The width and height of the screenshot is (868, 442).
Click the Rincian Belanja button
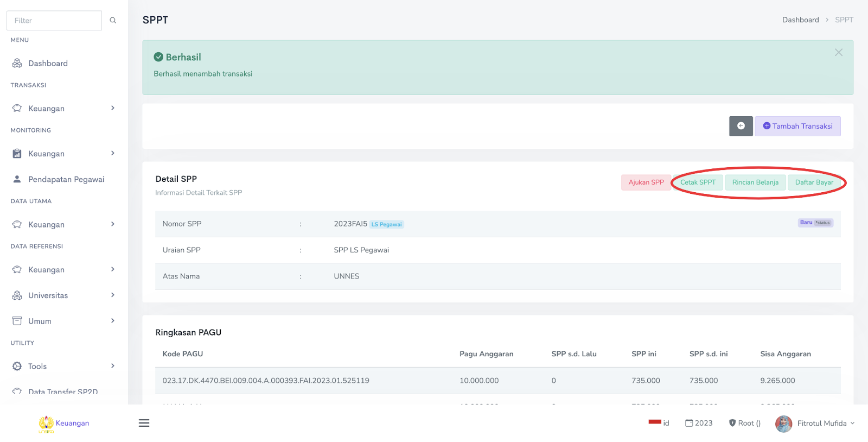click(755, 182)
